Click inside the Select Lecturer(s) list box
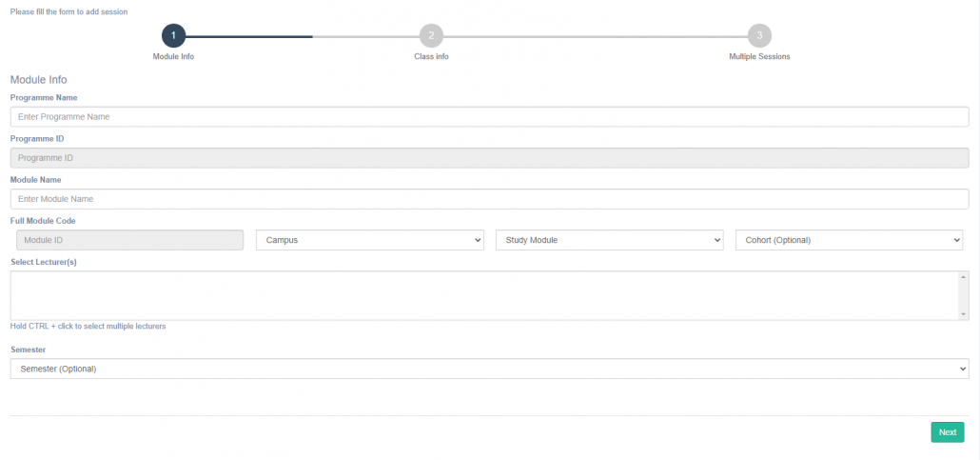Image resolution: width=980 pixels, height=460 pixels. point(483,295)
